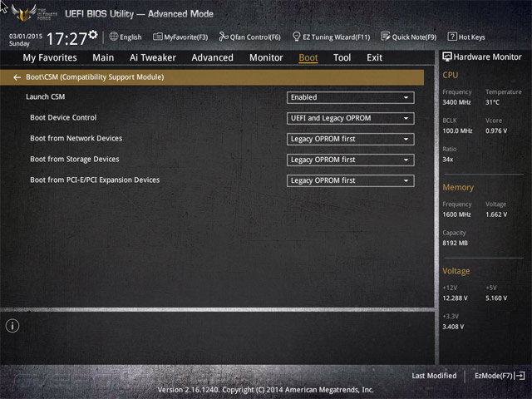Viewport: 532px width, 399px height.
Task: Click CPU ratio value 34x
Action: pyautogui.click(x=448, y=159)
